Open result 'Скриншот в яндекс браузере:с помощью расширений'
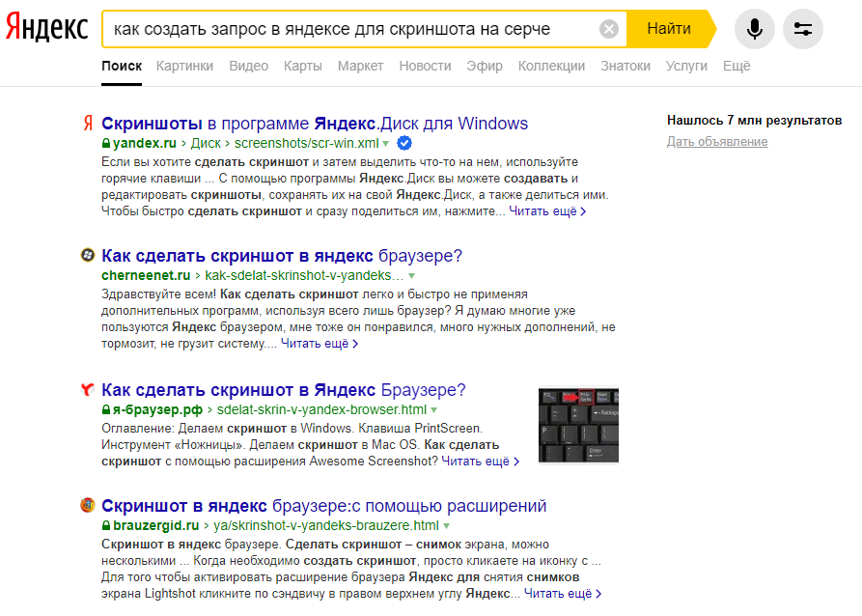This screenshot has height=616, width=862. tap(323, 506)
